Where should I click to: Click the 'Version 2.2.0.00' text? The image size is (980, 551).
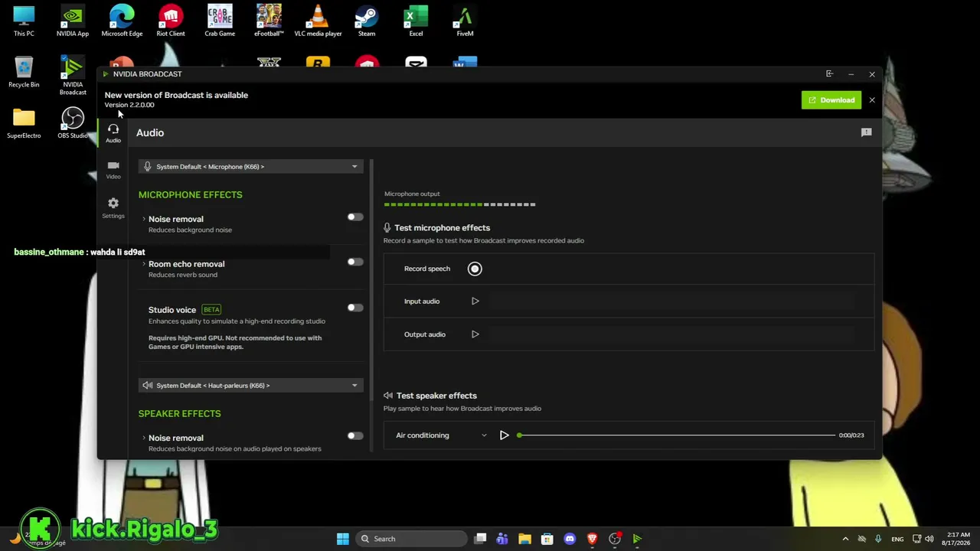click(x=129, y=105)
